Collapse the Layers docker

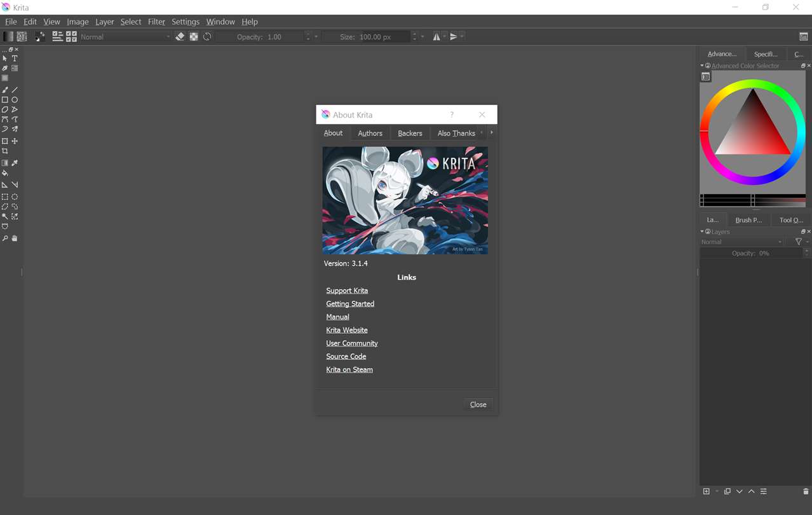tap(702, 231)
